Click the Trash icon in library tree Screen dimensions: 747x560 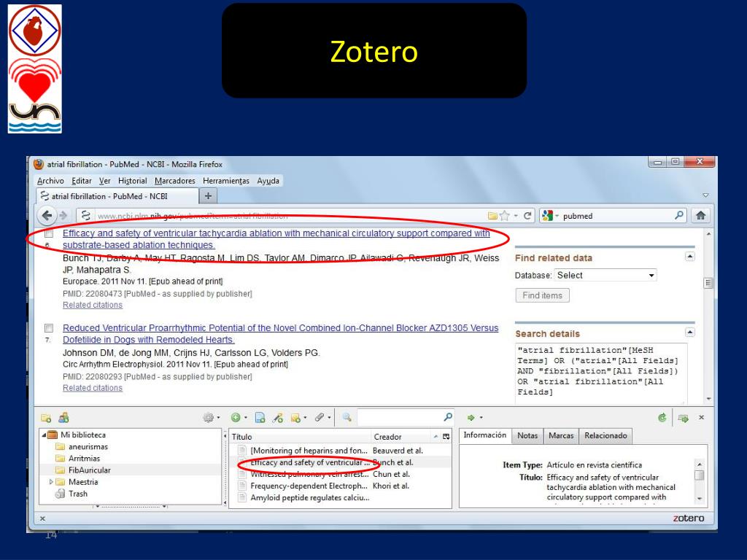pos(60,494)
